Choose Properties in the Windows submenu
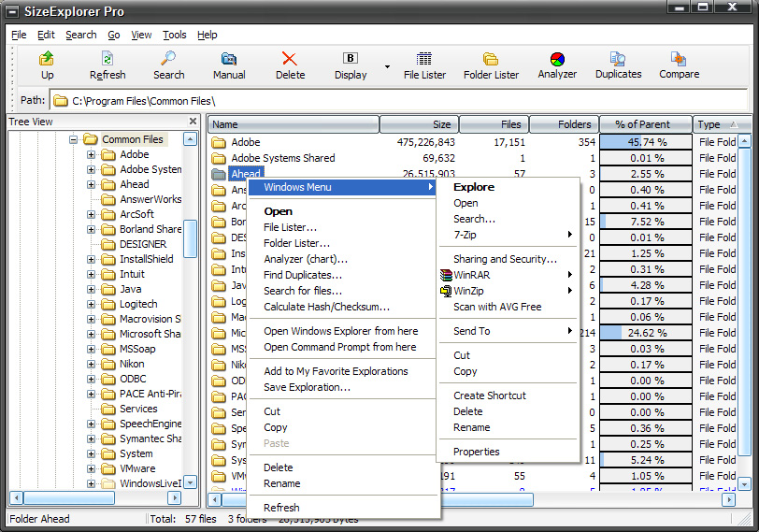This screenshot has height=532, width=759. pyautogui.click(x=476, y=452)
